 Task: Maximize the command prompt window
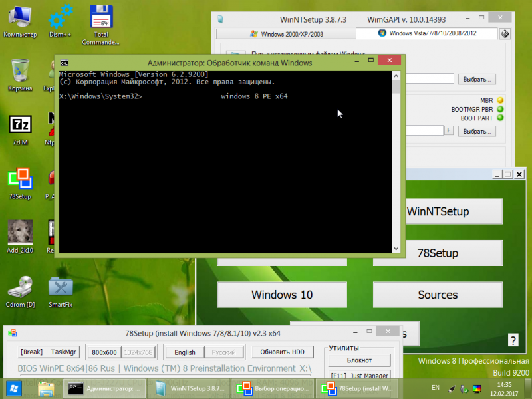(x=371, y=60)
